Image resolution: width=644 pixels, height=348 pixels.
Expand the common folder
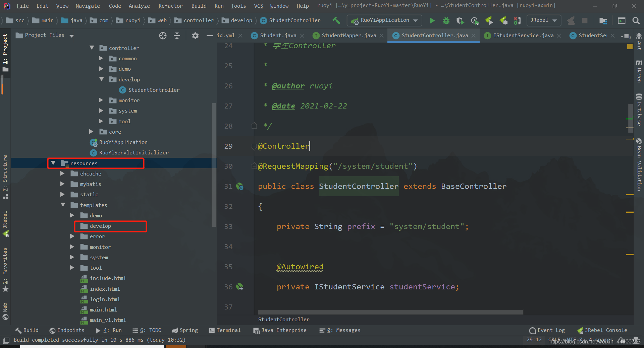pos(101,58)
